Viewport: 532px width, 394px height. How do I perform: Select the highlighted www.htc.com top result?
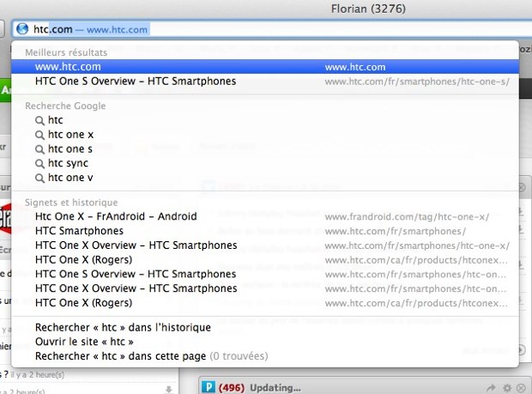tap(265, 66)
